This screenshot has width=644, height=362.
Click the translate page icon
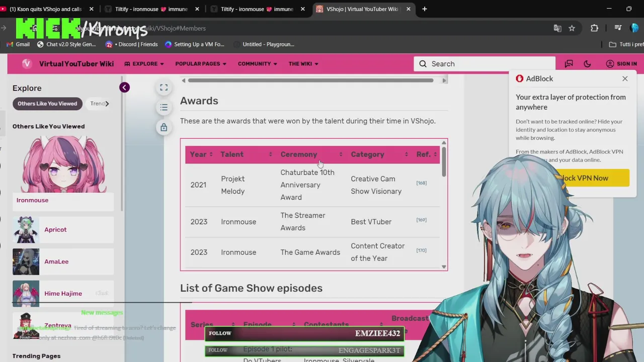point(557,28)
